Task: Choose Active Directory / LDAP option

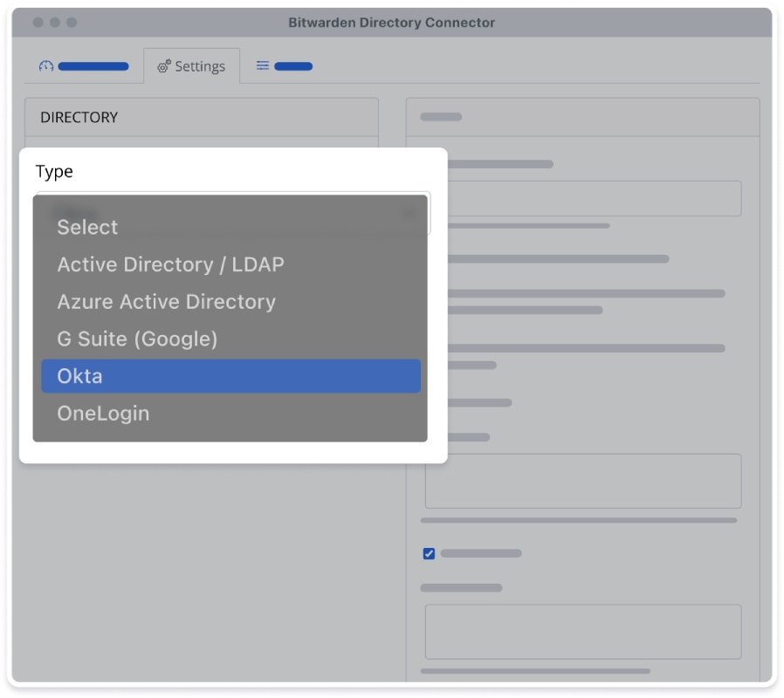Action: pyautogui.click(x=230, y=264)
